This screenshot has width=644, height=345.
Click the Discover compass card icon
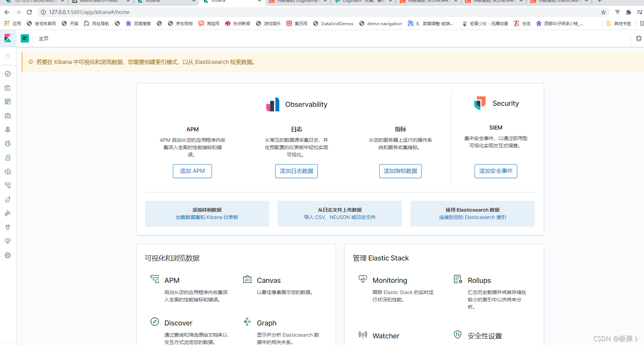point(155,322)
